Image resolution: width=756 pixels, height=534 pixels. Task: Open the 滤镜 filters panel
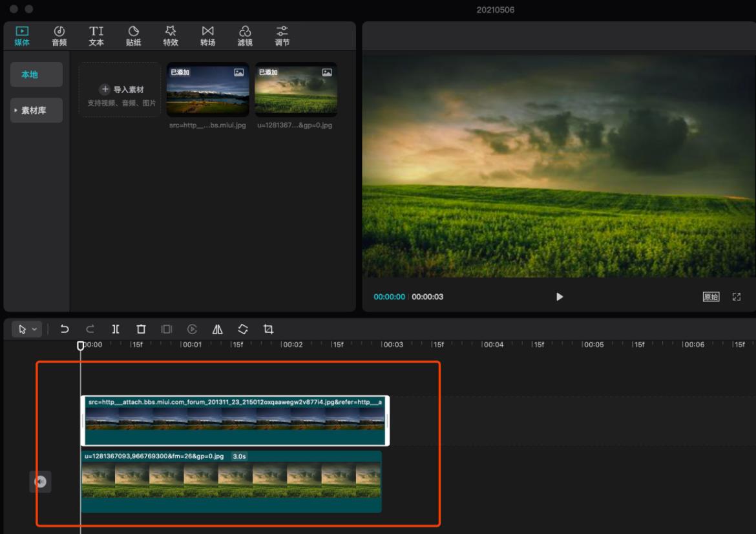[245, 36]
